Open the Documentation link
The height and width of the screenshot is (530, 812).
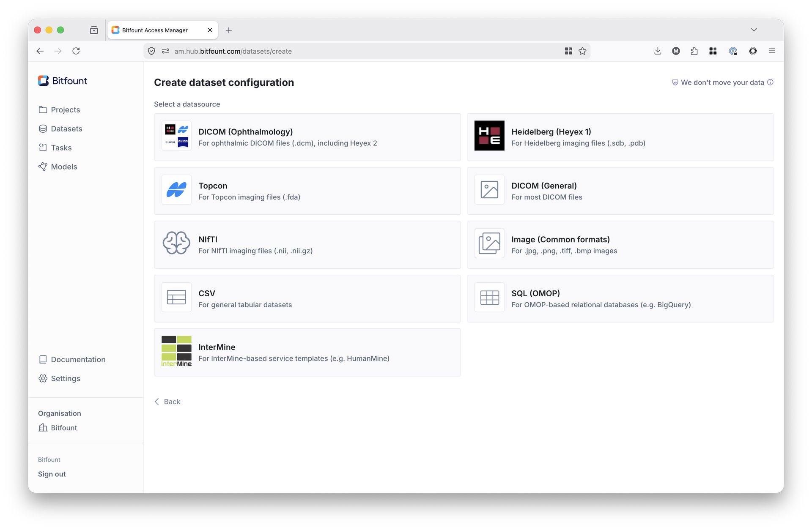coord(78,360)
